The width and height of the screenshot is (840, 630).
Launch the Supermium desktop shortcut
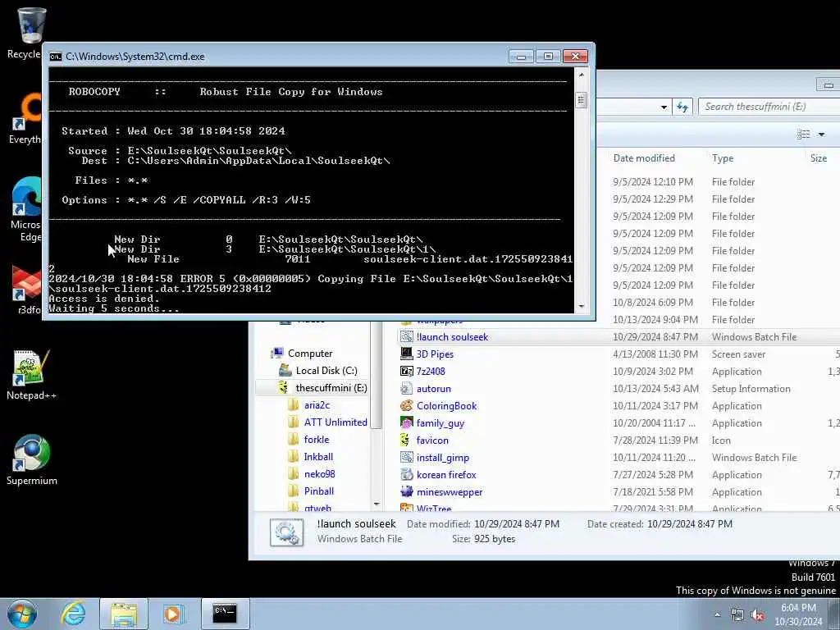32,459
